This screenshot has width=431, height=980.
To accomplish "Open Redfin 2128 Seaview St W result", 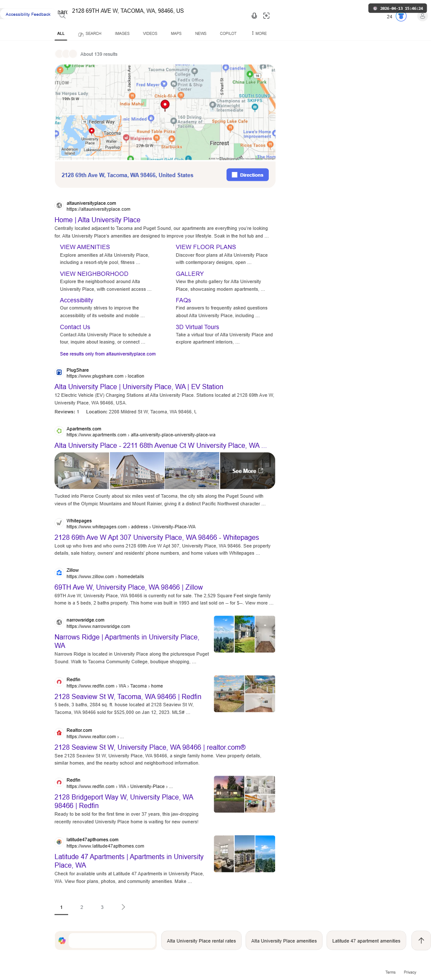I will pos(128,696).
